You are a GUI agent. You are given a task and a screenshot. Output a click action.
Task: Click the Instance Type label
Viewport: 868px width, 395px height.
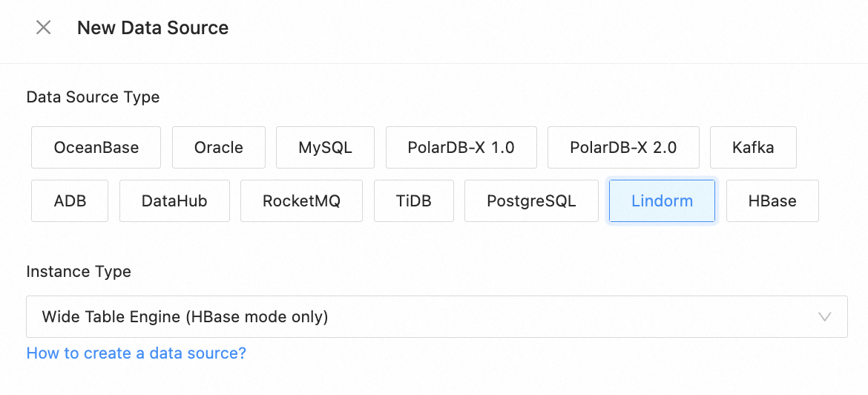coord(79,272)
